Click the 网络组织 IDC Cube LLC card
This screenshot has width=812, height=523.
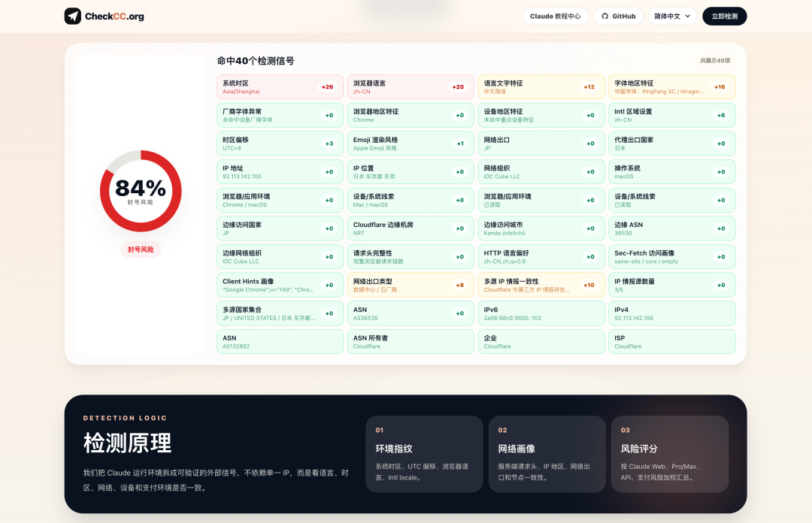541,172
